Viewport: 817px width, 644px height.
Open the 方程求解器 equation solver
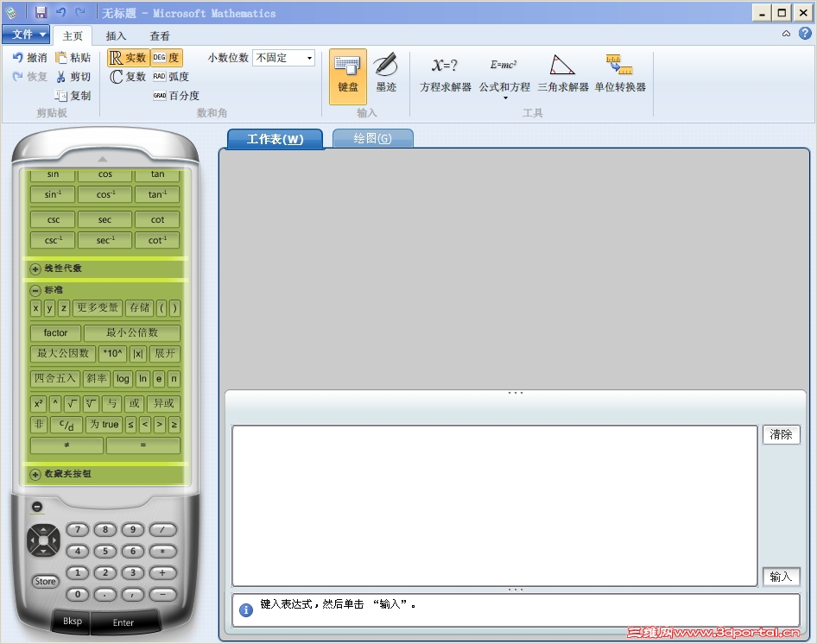[x=446, y=74]
